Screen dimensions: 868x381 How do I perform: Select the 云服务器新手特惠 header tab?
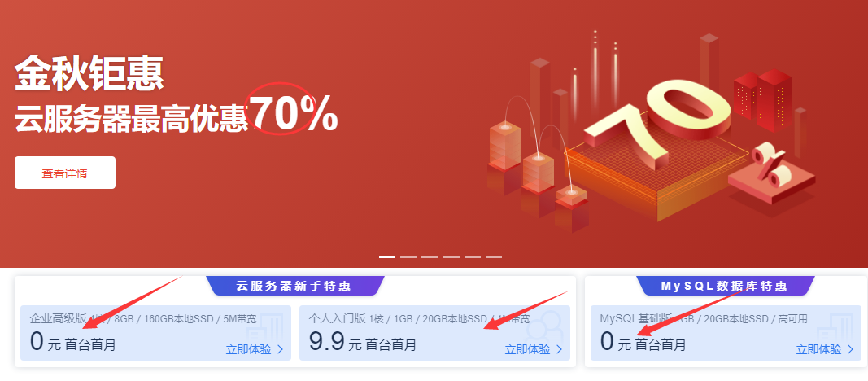tap(294, 286)
